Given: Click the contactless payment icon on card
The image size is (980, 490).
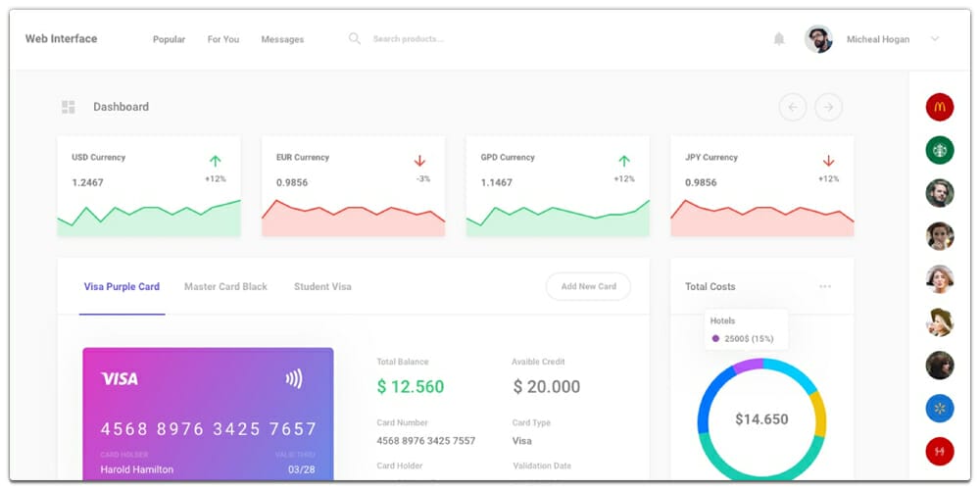Looking at the screenshot, I should pos(294,378).
